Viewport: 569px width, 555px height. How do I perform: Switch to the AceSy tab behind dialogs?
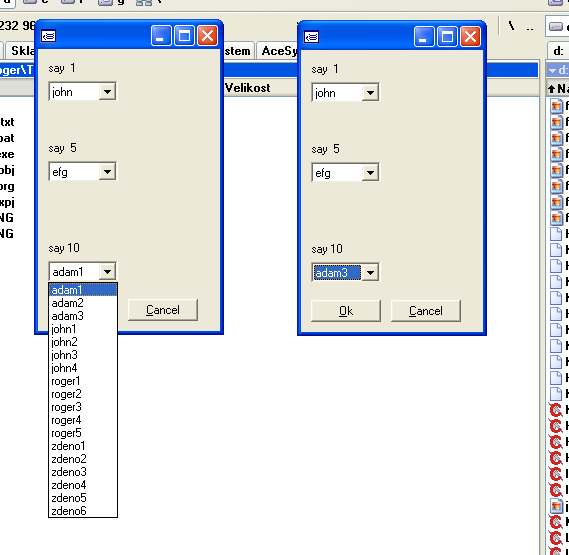(x=278, y=51)
